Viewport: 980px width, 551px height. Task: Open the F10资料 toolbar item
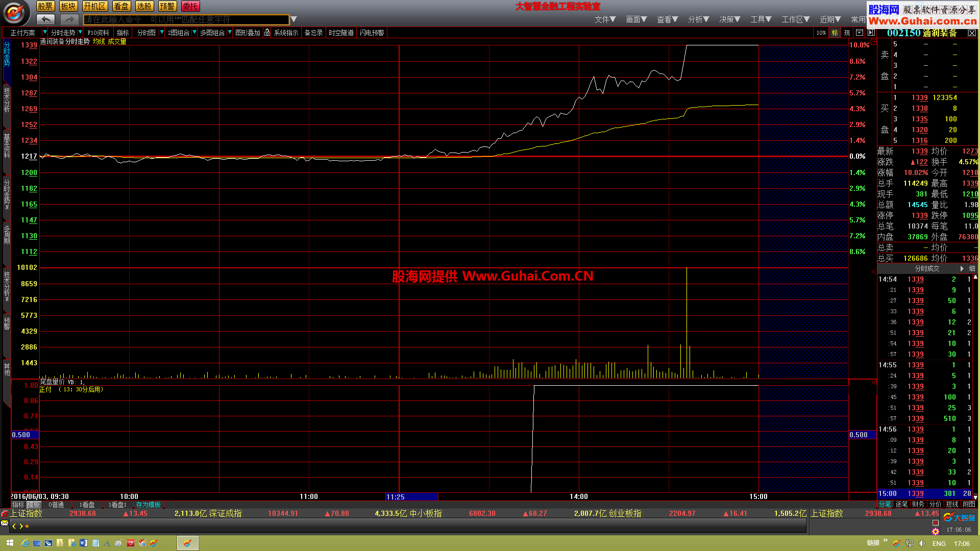(98, 33)
